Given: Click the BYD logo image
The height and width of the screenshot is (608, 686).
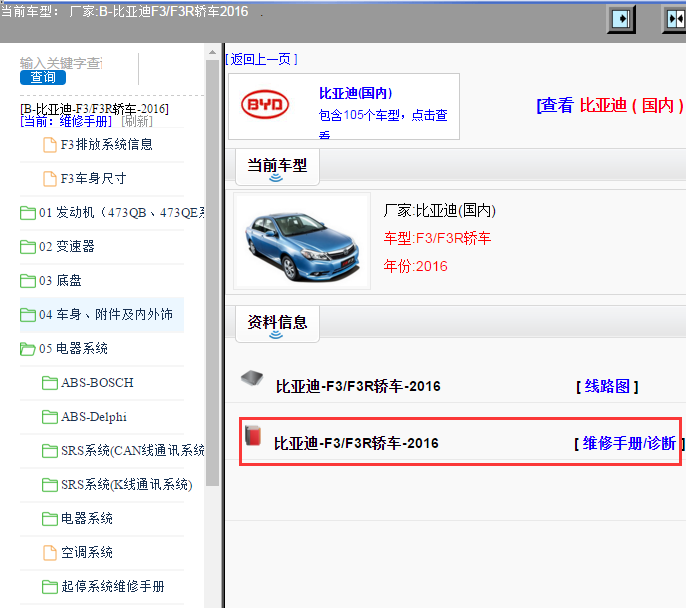Looking at the screenshot, I should click(x=265, y=105).
